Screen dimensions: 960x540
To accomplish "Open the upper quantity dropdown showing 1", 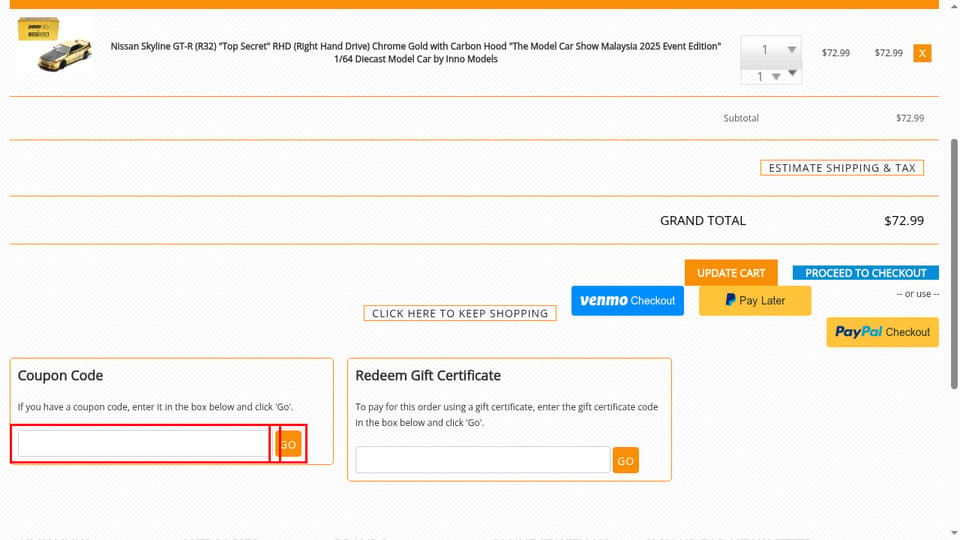I will [771, 50].
